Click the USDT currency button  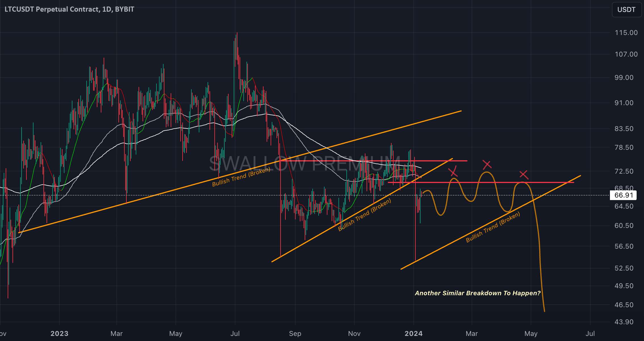pos(626,10)
